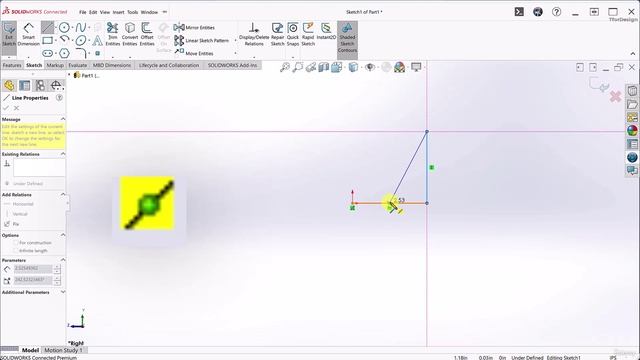Add Fix relation

click(x=11, y=224)
